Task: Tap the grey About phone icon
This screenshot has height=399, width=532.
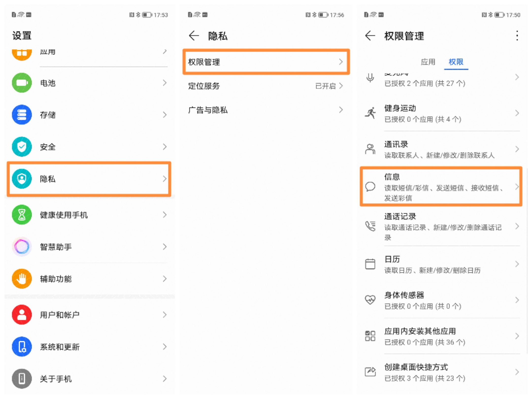Action: pyautogui.click(x=22, y=379)
